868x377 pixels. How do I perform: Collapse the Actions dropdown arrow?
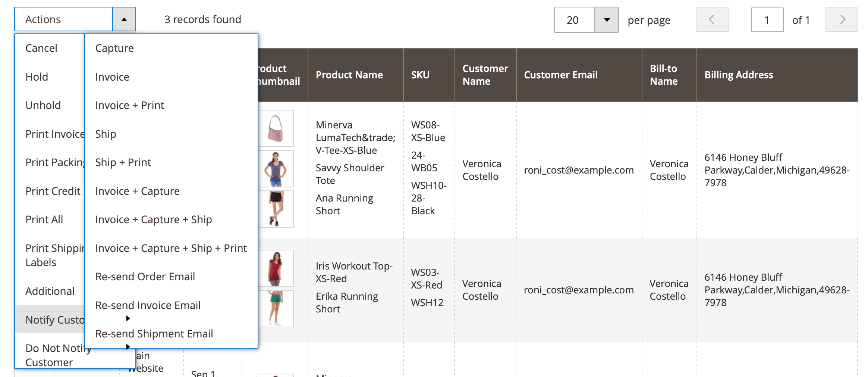[x=124, y=19]
